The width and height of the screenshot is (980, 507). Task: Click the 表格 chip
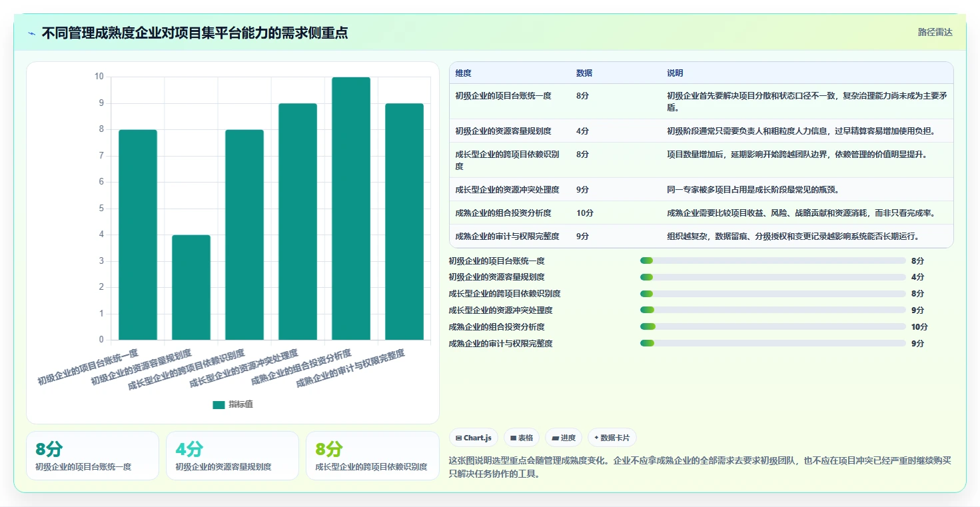[x=522, y=438]
